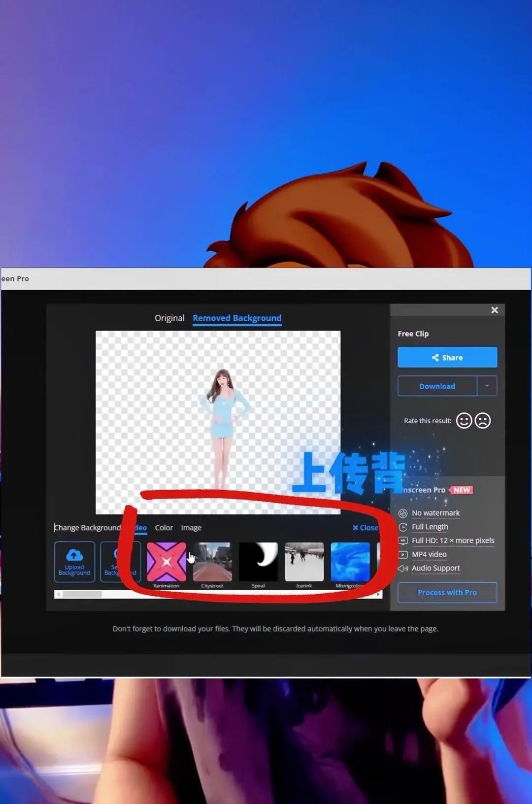Click the MP4 video play icon
The width and height of the screenshot is (532, 804).
click(403, 555)
